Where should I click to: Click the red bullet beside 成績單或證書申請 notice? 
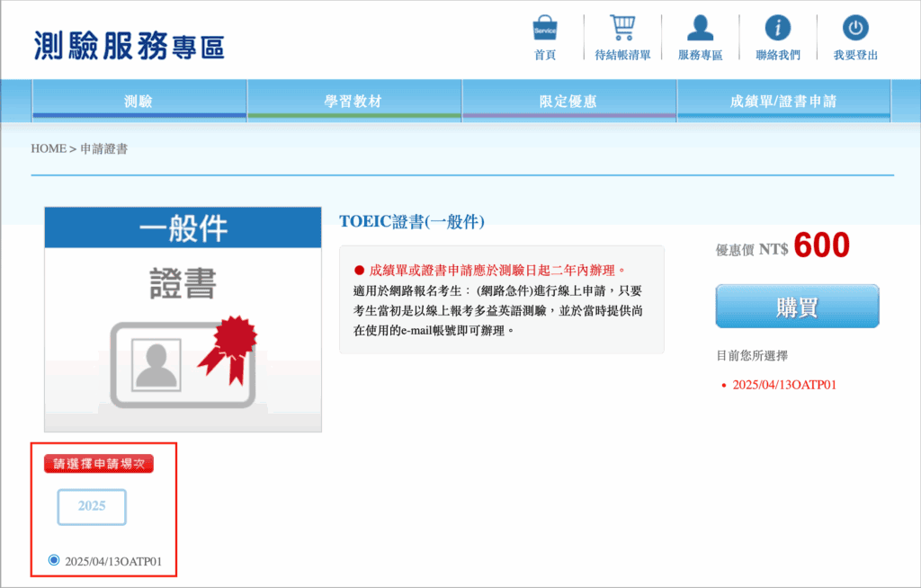(359, 270)
